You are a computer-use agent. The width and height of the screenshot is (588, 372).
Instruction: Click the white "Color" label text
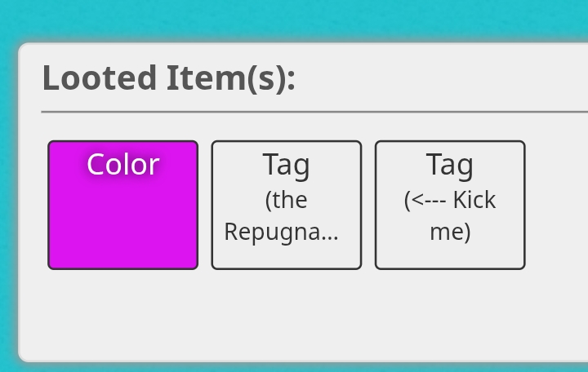[123, 164]
